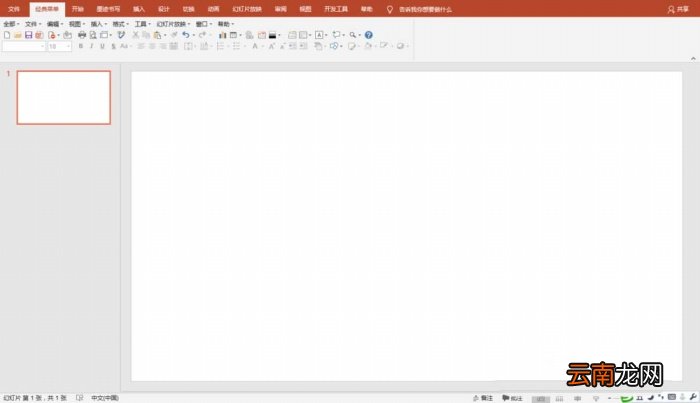Click the Print icon

(82, 35)
